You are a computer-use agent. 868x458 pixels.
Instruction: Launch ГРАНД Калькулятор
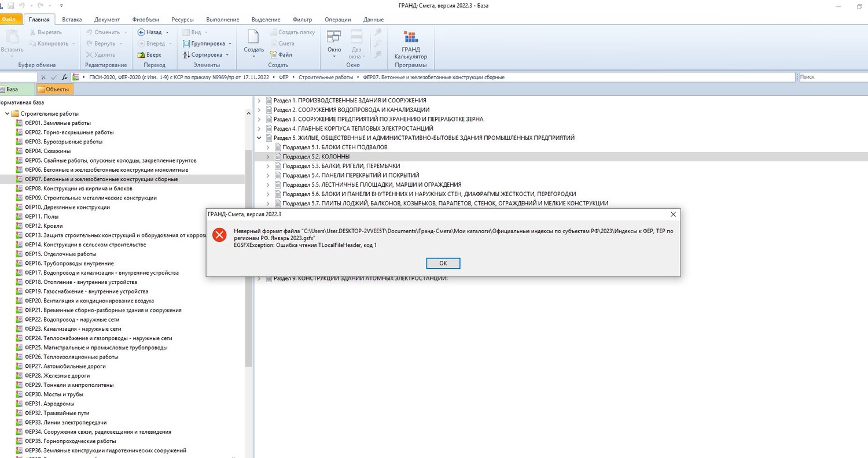pyautogui.click(x=411, y=45)
